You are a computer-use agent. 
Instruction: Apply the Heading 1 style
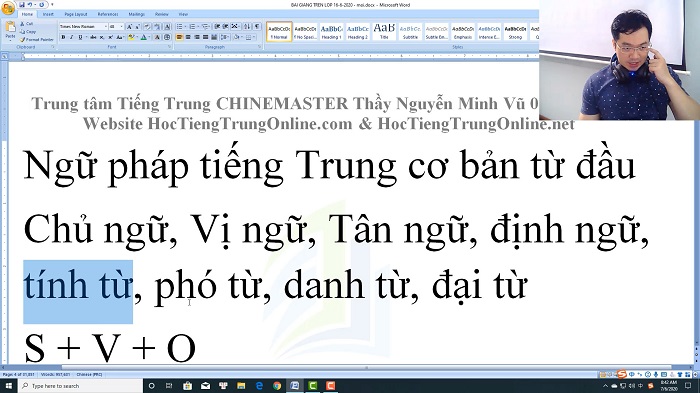[331, 32]
